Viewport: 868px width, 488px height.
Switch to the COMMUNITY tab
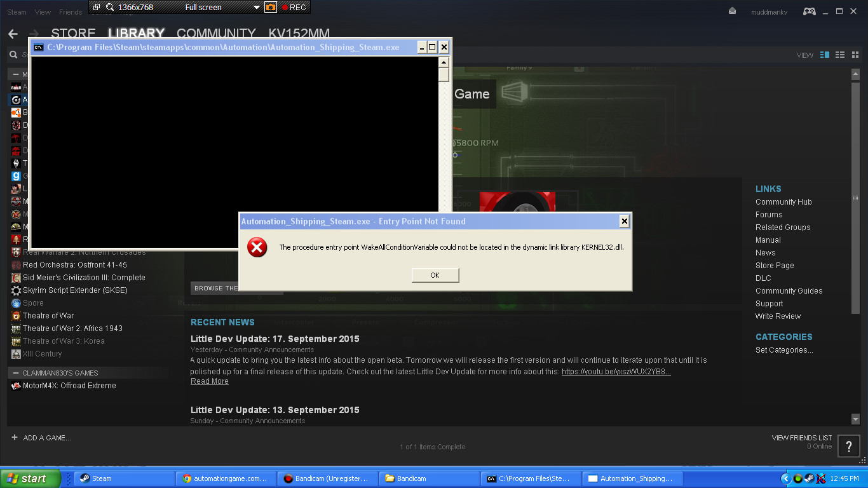point(216,34)
